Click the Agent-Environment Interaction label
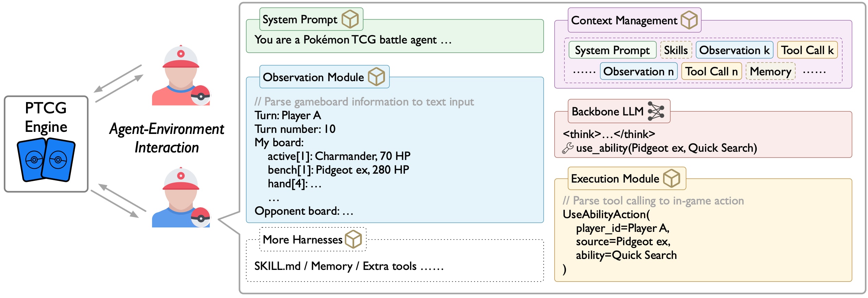Image resolution: width=868 pixels, height=298 pixels. click(166, 138)
